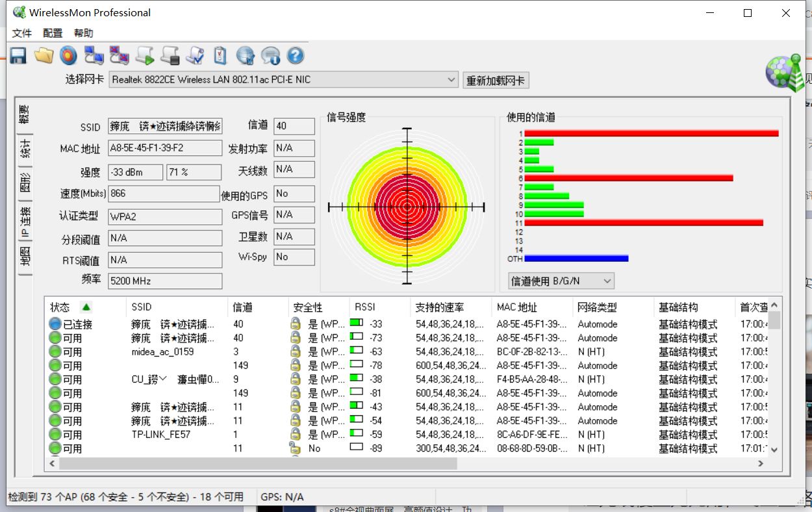This screenshot has height=512, width=812.
Task: Click the vertical scrollbar down arrow of AP list
Action: pos(774,449)
